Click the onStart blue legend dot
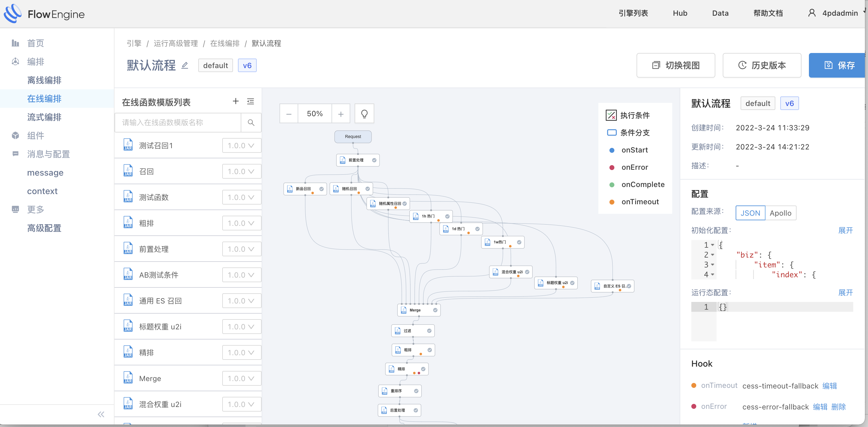Screen dimensions: 868x427 (612, 150)
